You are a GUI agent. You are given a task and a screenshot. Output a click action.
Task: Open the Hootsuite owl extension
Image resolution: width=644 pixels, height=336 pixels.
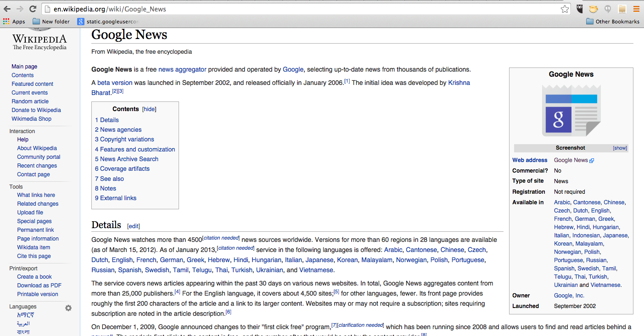click(580, 9)
